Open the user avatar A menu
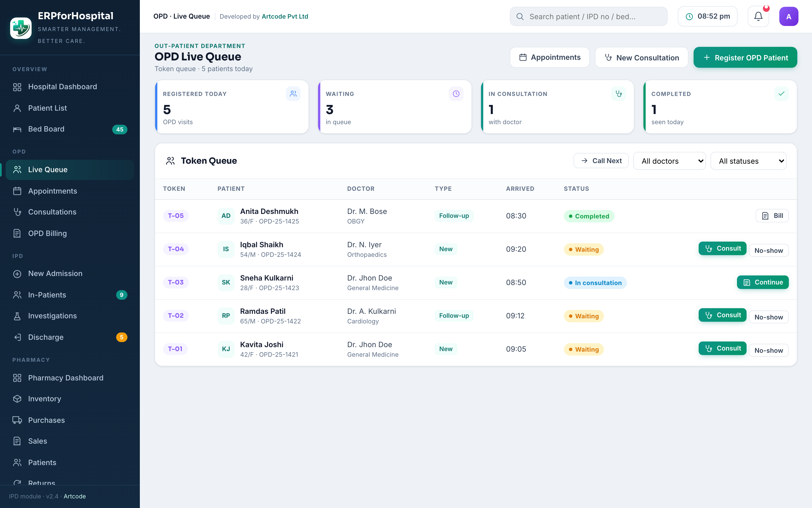The width and height of the screenshot is (812, 508). (x=789, y=16)
